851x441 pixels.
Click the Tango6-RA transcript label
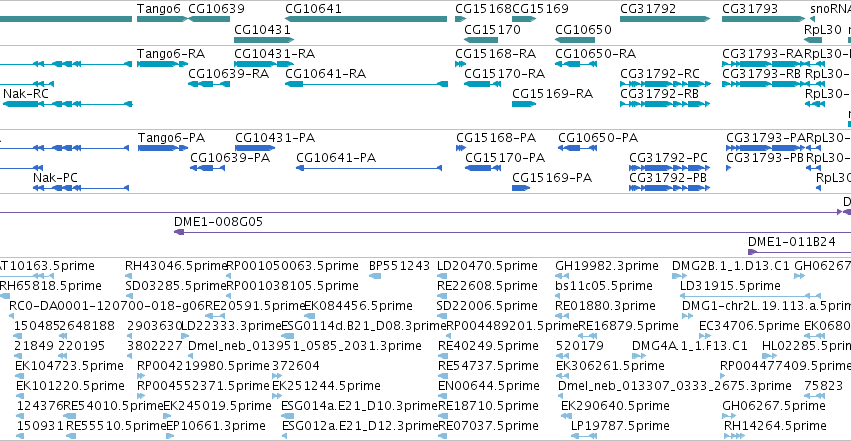(x=171, y=54)
